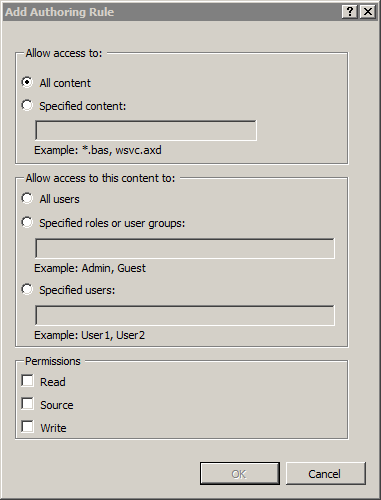This screenshot has height=500, width=381.
Task: Dismiss the dialog with Cancel button
Action: point(326,473)
